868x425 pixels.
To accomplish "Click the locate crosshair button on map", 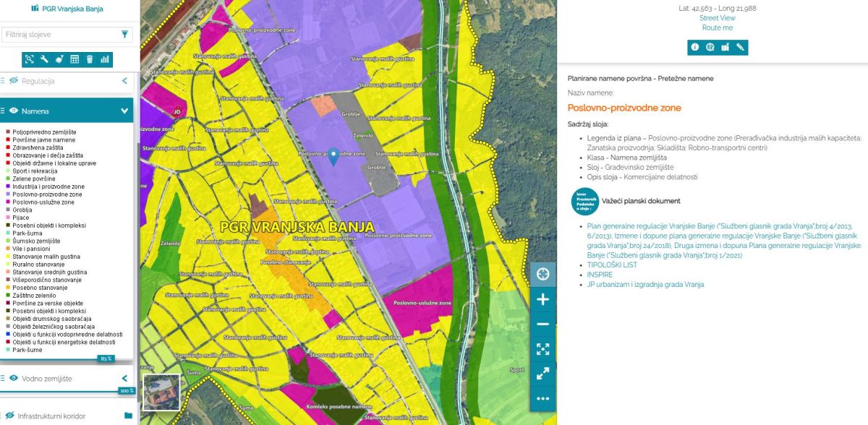I will tap(542, 274).
